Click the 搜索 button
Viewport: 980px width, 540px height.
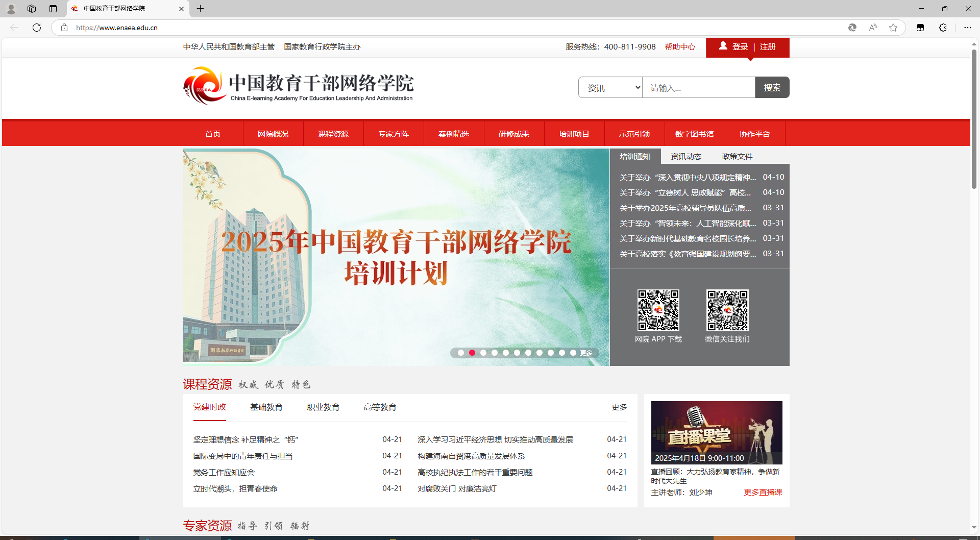[x=772, y=87]
